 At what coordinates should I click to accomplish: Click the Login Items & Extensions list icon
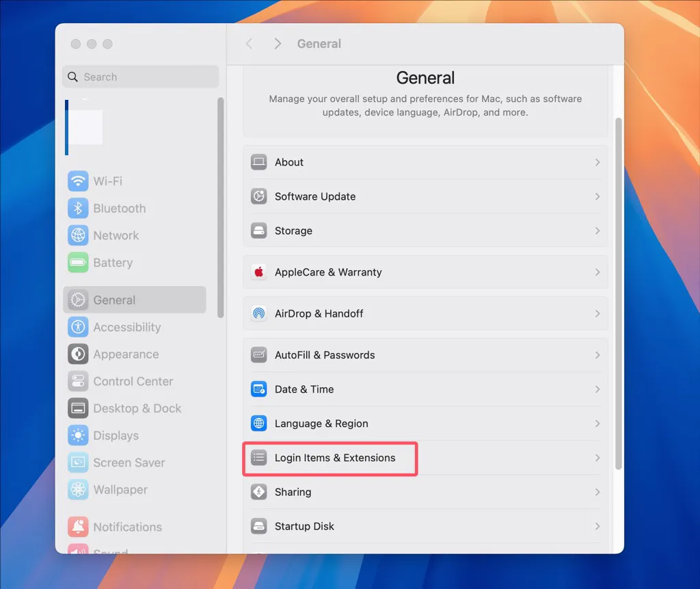tap(259, 458)
